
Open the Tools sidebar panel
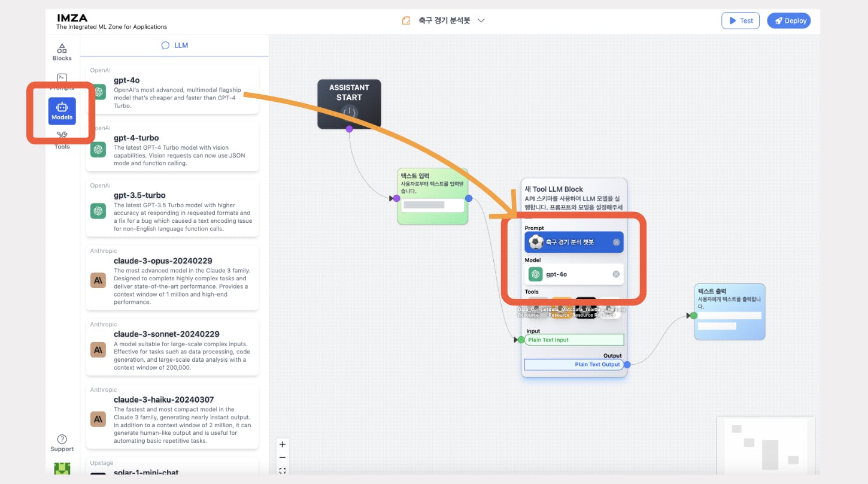62,140
